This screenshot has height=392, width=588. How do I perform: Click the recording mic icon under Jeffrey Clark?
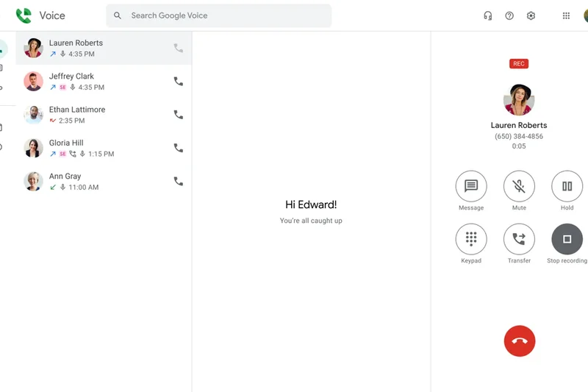click(73, 87)
